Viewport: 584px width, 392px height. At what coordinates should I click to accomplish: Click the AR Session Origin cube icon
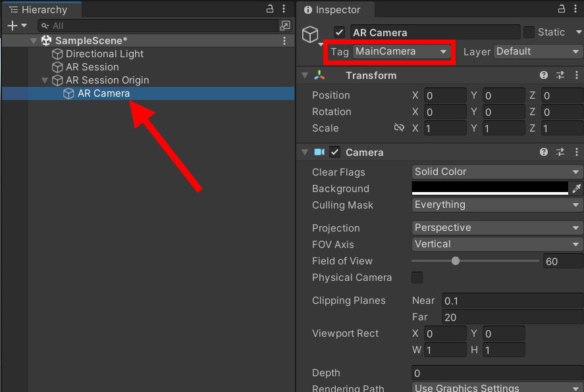pos(57,80)
